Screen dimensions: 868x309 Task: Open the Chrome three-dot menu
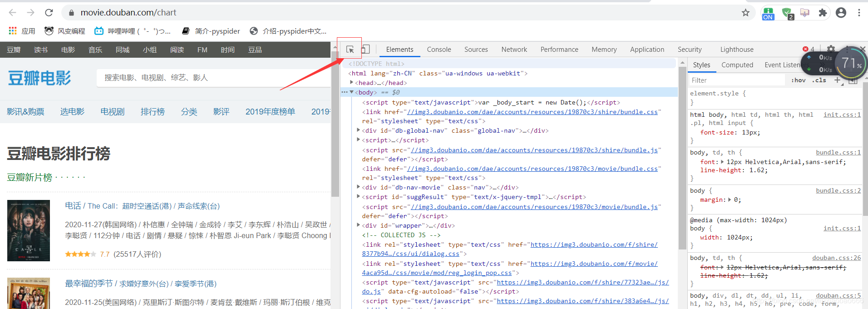pyautogui.click(x=859, y=13)
